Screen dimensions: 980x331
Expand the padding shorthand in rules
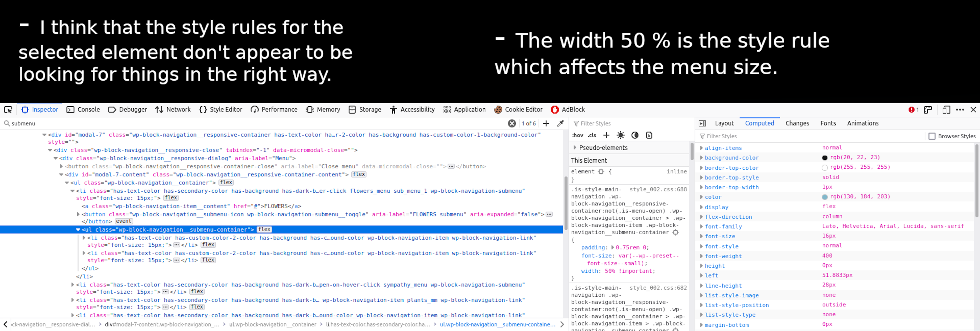click(x=612, y=247)
